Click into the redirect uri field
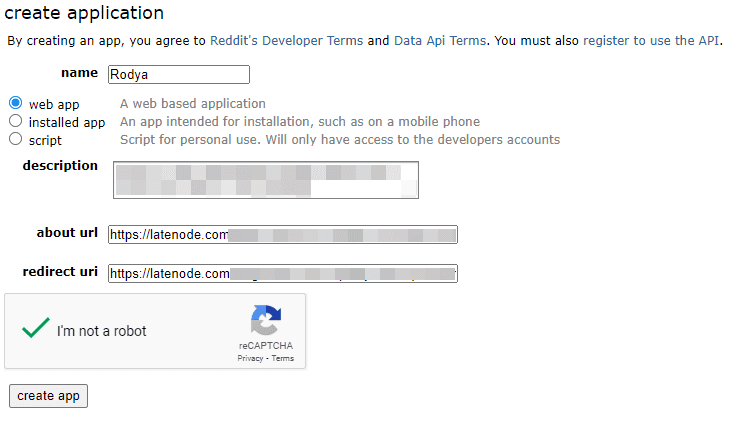Viewport: 737px width, 422px height. tap(282, 273)
